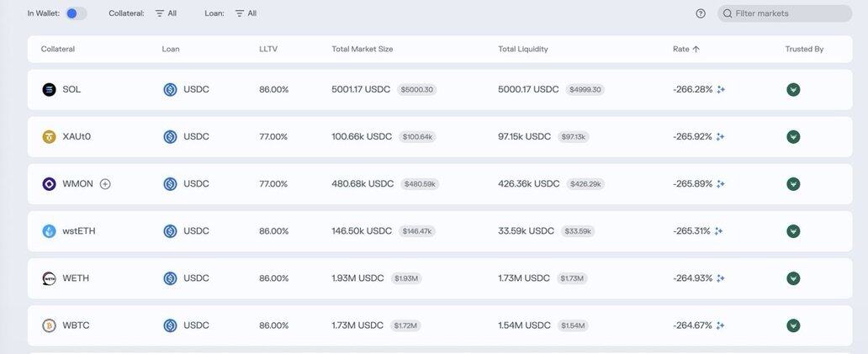This screenshot has height=354, width=868.
Task: Click the Total Market Size column header
Action: point(362,49)
